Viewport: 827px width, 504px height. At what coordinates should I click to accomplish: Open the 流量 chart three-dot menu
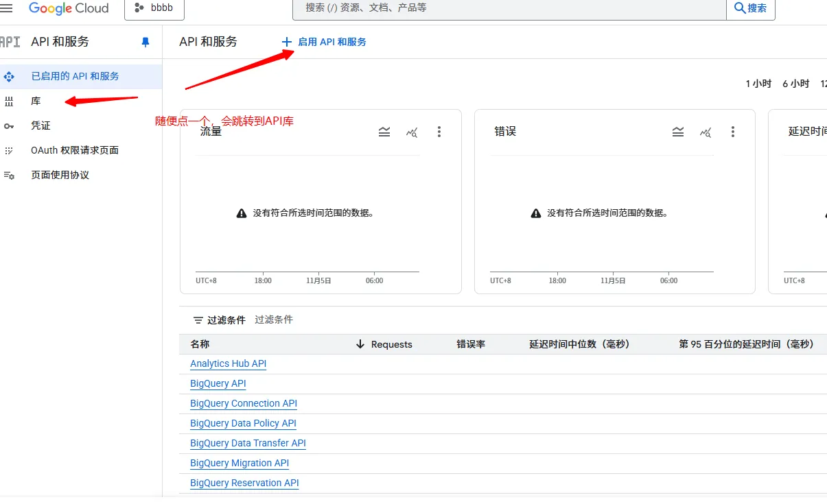tap(439, 132)
